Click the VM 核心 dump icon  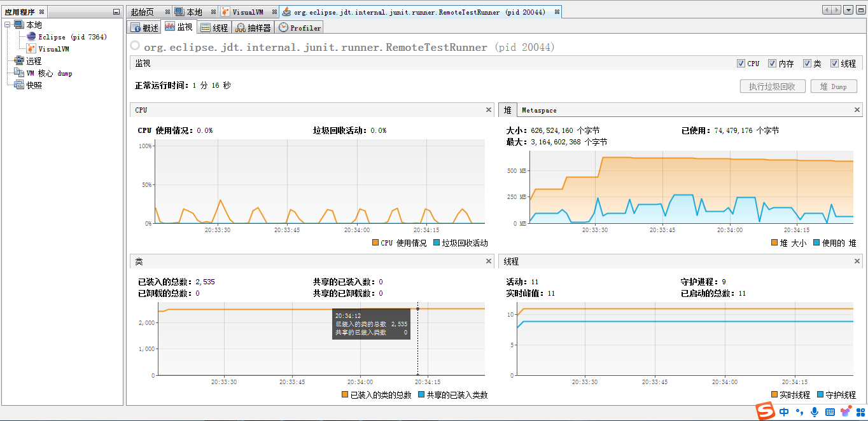click(18, 73)
